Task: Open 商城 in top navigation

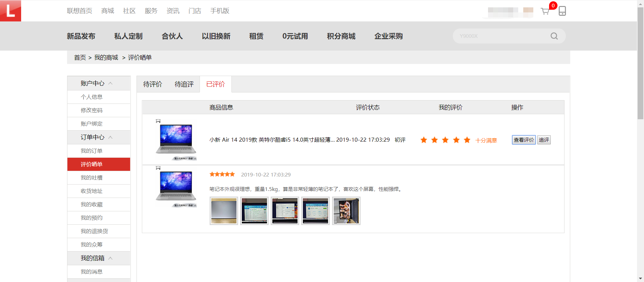Action: pyautogui.click(x=108, y=11)
